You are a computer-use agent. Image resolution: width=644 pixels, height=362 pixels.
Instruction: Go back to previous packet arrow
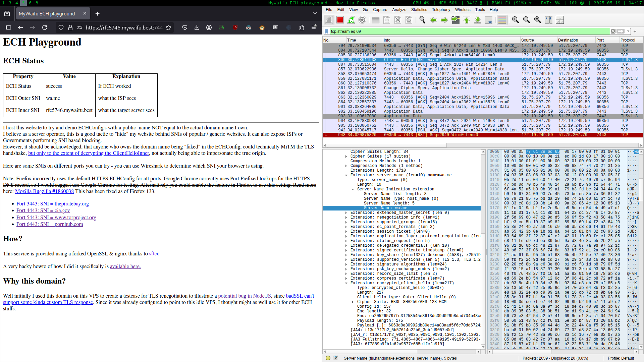(433, 20)
